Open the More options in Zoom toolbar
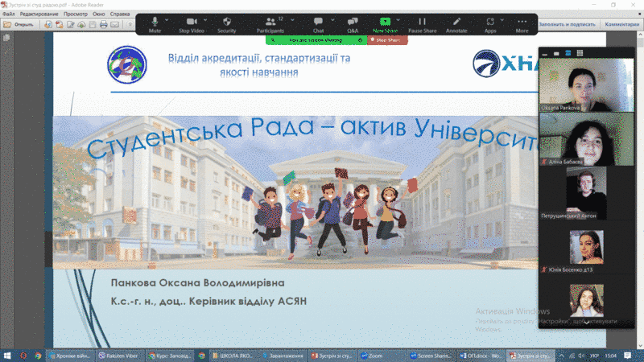644x362 pixels. [522, 25]
